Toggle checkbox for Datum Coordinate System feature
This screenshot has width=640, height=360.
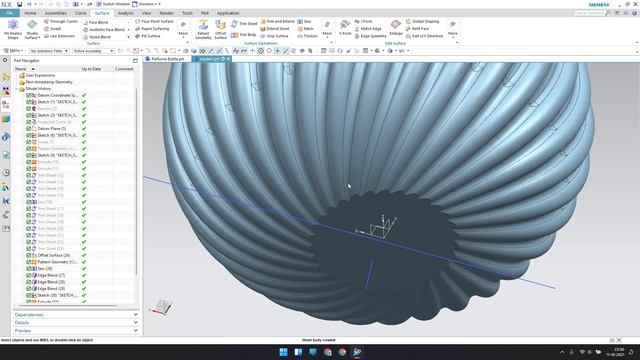29,95
